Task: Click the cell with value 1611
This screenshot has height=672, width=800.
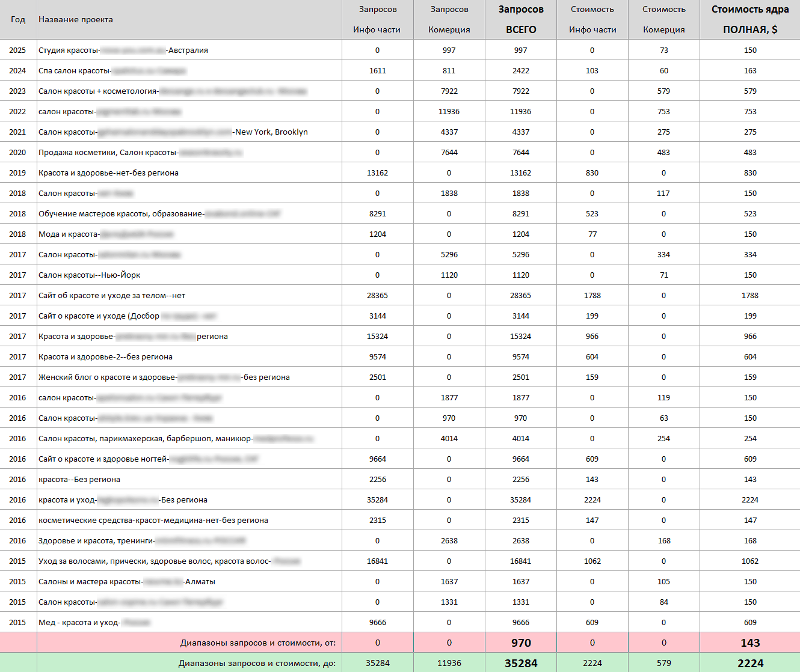Action: click(377, 71)
